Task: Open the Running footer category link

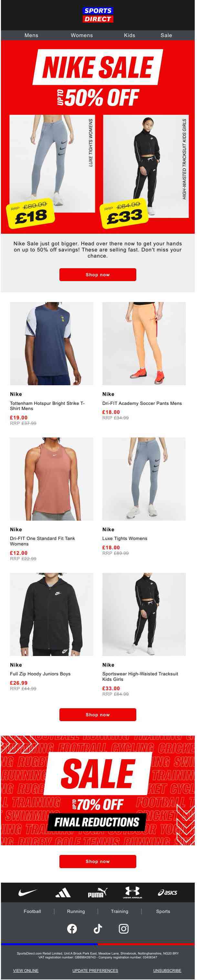Action: point(76,911)
